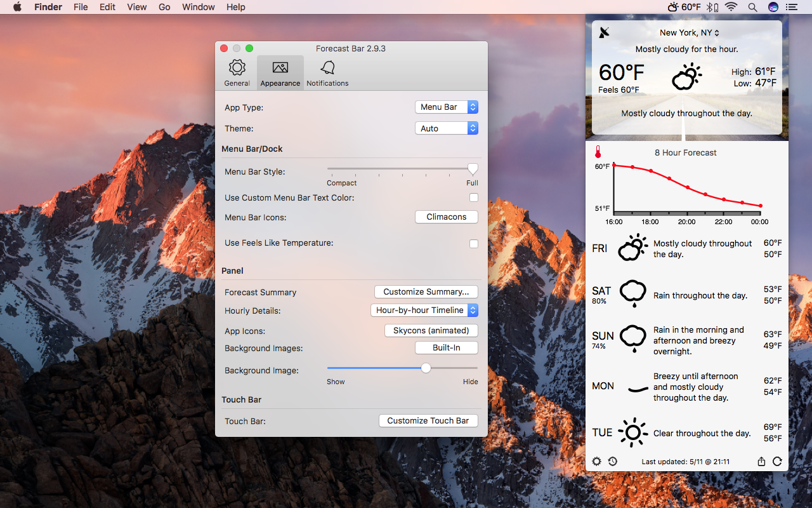Click the 'Feels 60°F' text

point(619,90)
